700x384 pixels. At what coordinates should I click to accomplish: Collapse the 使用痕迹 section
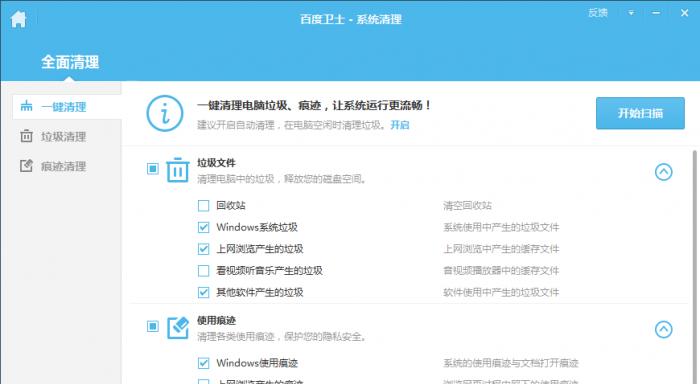(x=663, y=330)
